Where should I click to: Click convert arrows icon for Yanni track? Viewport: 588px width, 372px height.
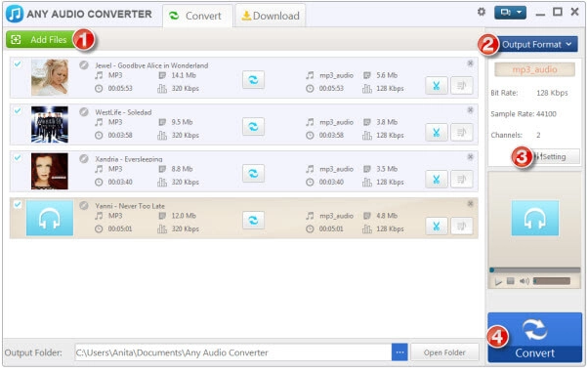254,221
